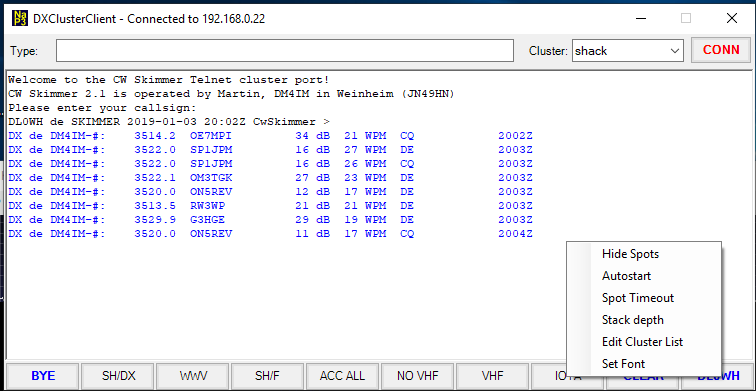
Task: Open Spot Timeout menu entry
Action: pyautogui.click(x=644, y=298)
